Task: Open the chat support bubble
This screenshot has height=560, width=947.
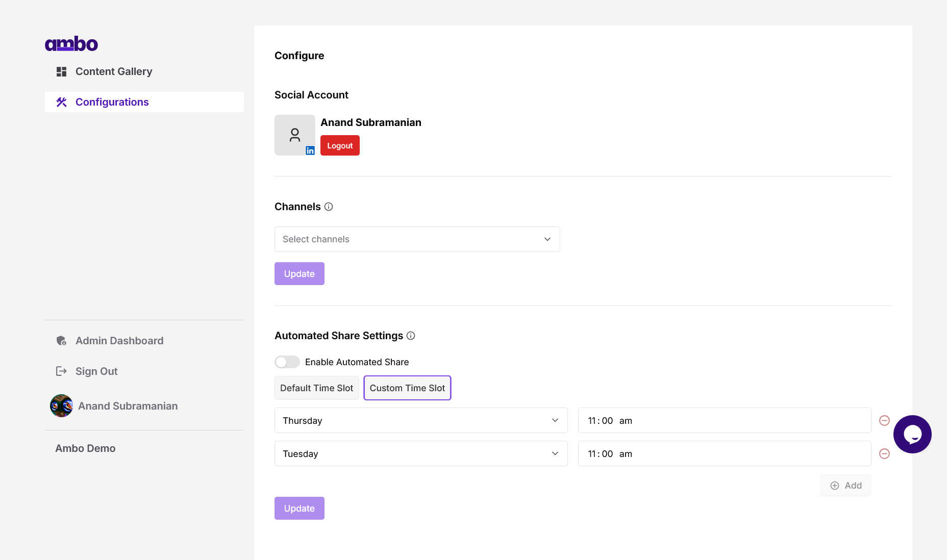Action: click(912, 434)
